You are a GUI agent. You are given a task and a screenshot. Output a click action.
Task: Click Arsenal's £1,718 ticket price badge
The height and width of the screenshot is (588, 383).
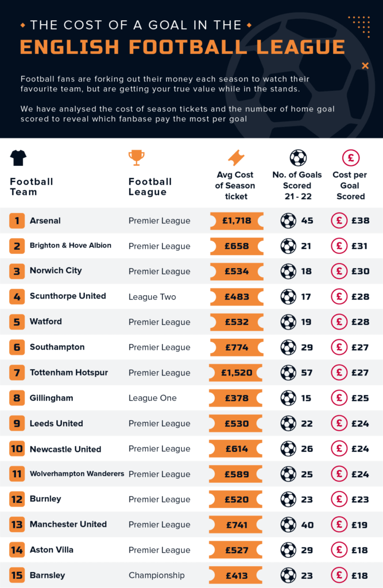coord(237,220)
